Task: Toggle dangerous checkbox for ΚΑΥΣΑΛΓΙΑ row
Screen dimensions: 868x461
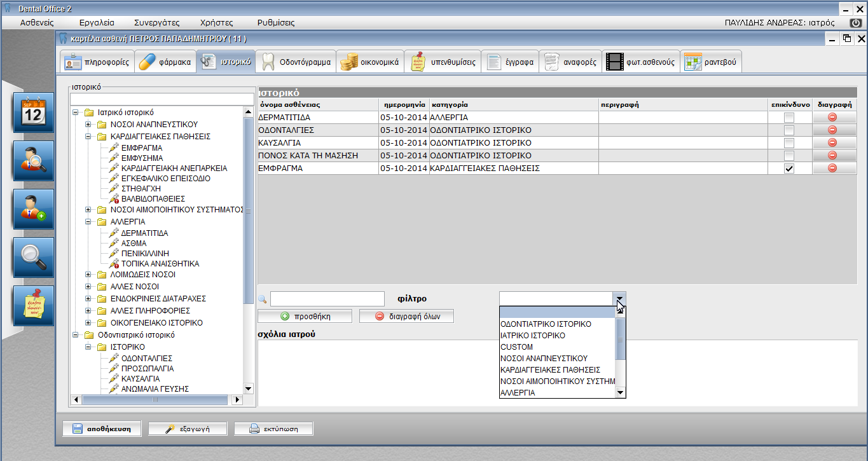Action: coord(789,143)
